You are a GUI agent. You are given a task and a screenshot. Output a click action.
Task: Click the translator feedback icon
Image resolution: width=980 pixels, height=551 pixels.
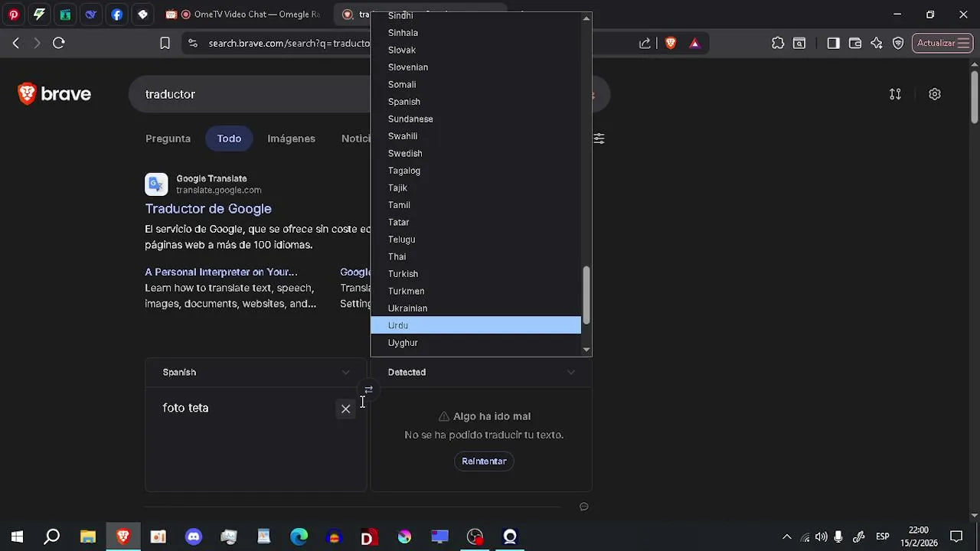tap(584, 506)
